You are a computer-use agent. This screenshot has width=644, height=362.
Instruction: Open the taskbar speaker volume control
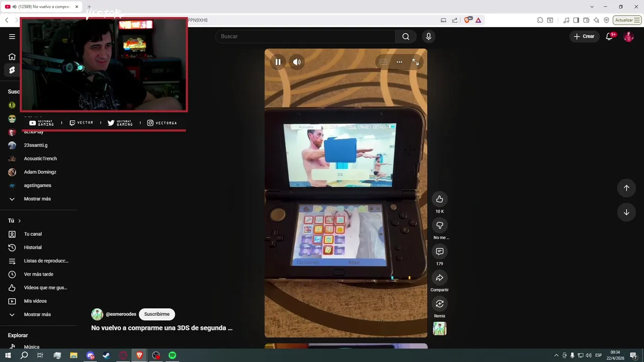(x=589, y=355)
